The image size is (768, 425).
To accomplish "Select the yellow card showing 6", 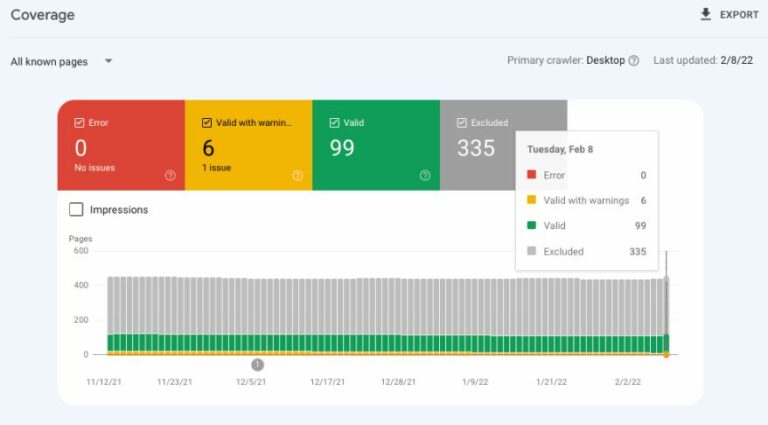I will click(248, 145).
